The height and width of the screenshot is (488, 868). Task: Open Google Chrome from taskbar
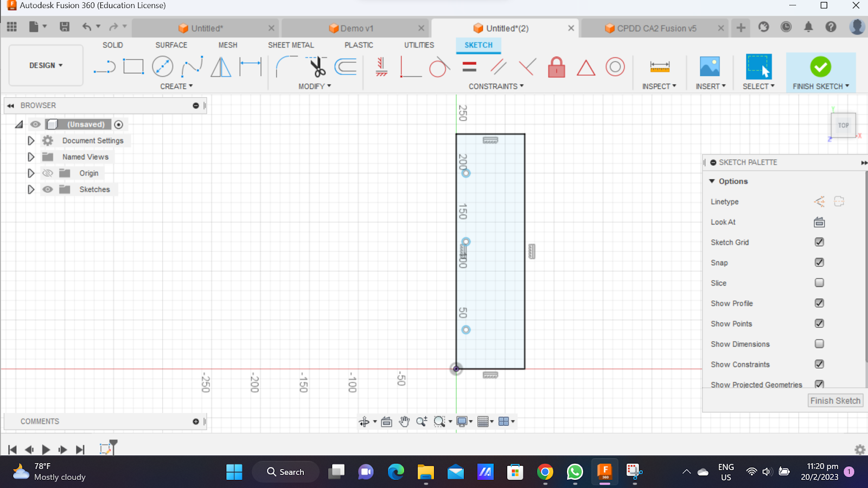[x=545, y=472]
